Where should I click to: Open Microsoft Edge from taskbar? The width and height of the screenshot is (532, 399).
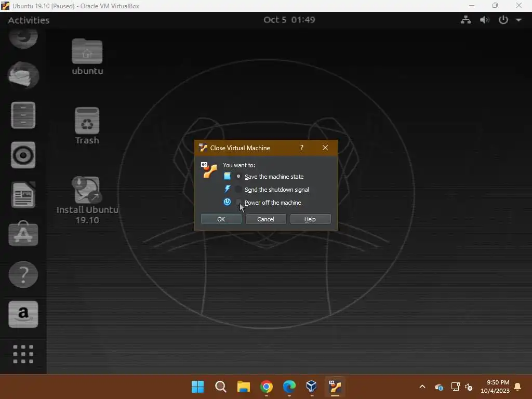click(289, 387)
